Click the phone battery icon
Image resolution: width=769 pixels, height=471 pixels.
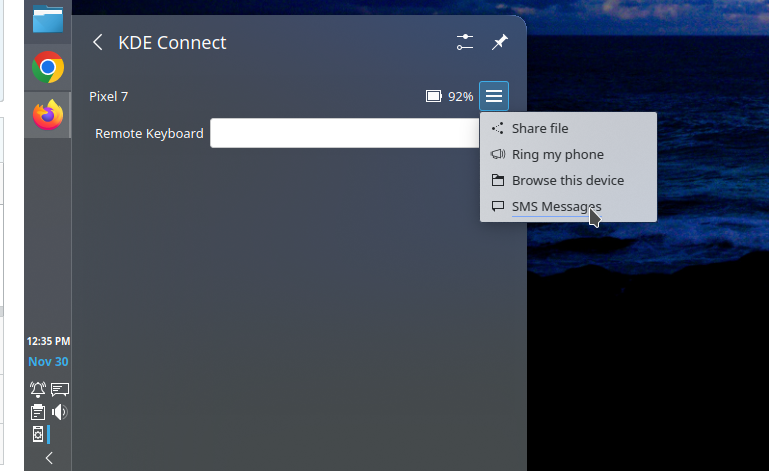point(434,97)
